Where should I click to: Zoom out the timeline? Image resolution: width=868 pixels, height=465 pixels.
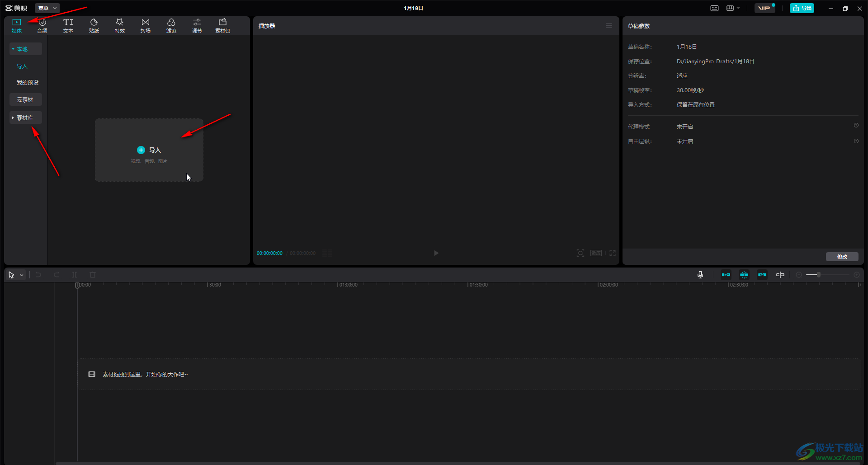pyautogui.click(x=799, y=275)
